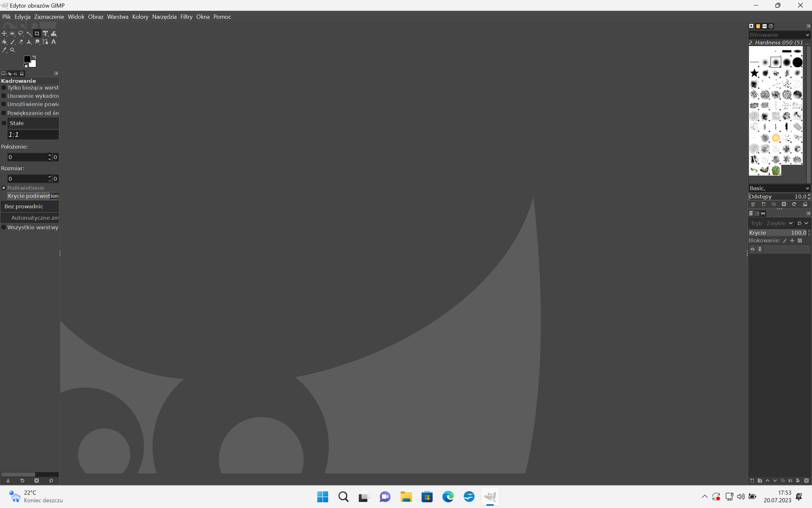This screenshot has height=508, width=812.
Task: Toggle the Podświetlenie checkbox
Action: 4,188
